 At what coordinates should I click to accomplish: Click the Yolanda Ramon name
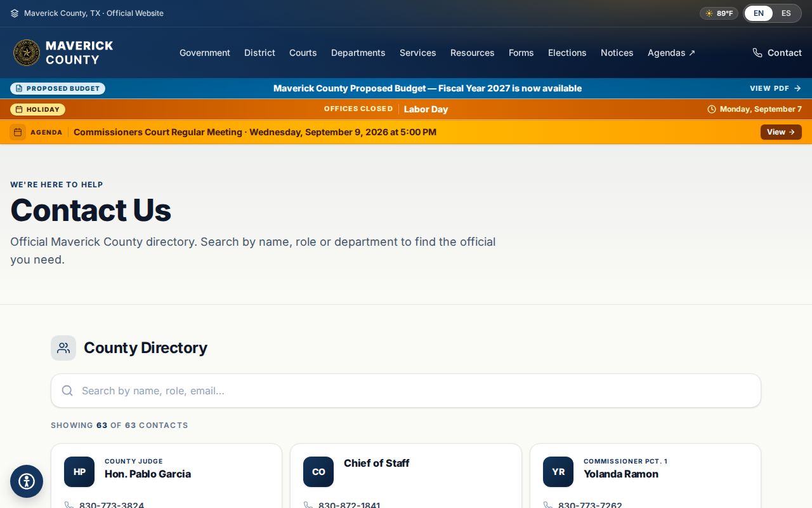621,474
